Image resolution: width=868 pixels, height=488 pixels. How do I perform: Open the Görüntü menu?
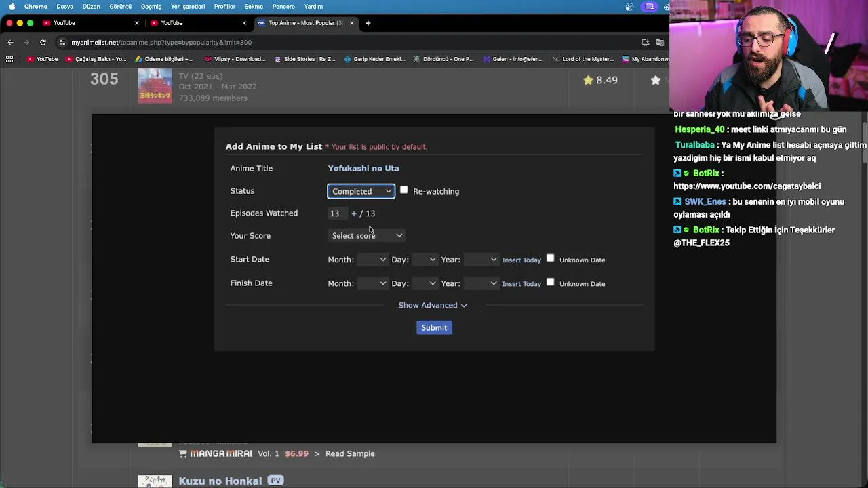[x=120, y=7]
